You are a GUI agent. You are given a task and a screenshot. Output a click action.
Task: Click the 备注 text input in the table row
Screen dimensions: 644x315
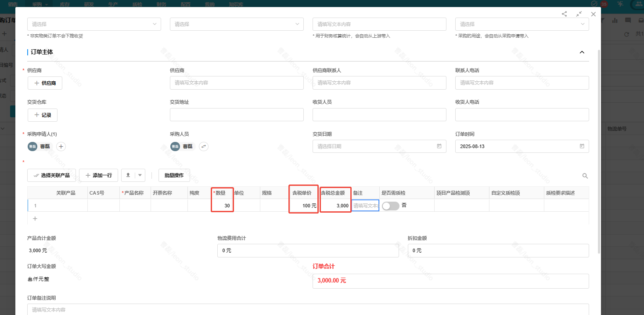click(x=364, y=205)
